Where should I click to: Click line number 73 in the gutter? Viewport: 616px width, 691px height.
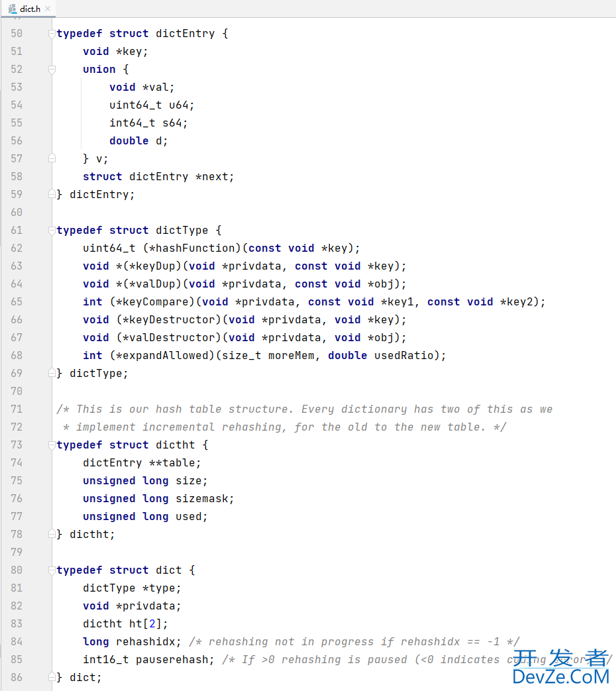17,445
